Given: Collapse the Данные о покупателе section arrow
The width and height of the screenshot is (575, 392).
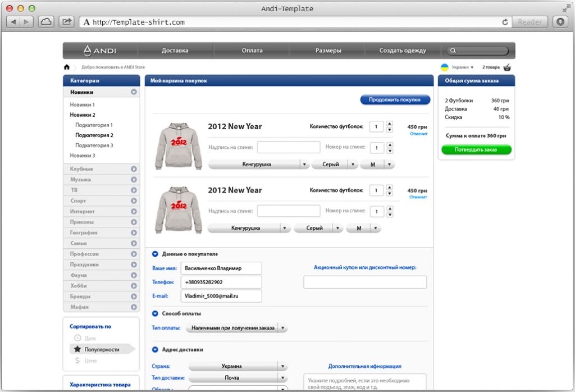Looking at the screenshot, I should 155,254.
